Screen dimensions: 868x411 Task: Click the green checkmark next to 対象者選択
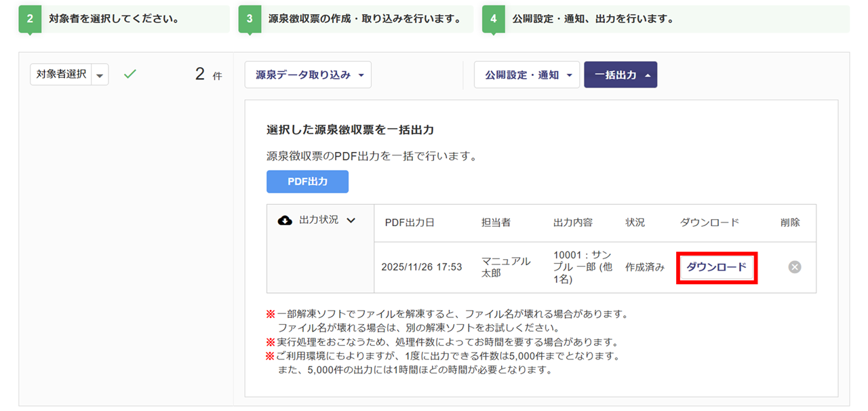point(130,75)
